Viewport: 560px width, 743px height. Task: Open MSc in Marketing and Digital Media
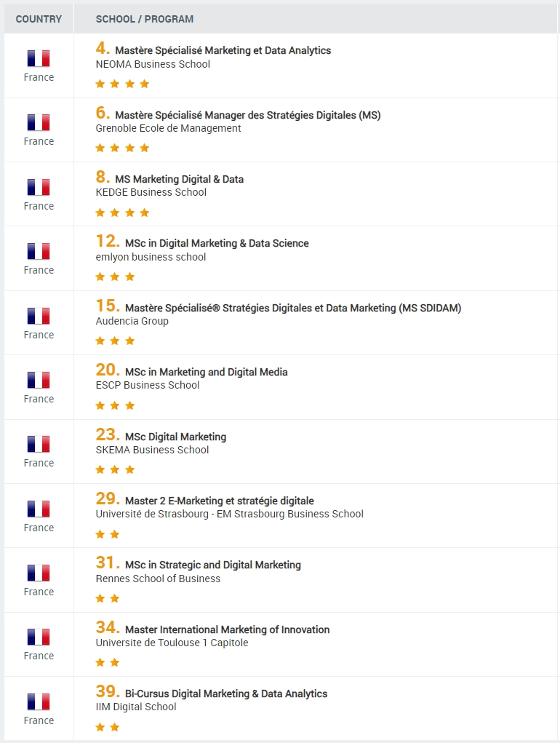pyautogui.click(x=207, y=372)
